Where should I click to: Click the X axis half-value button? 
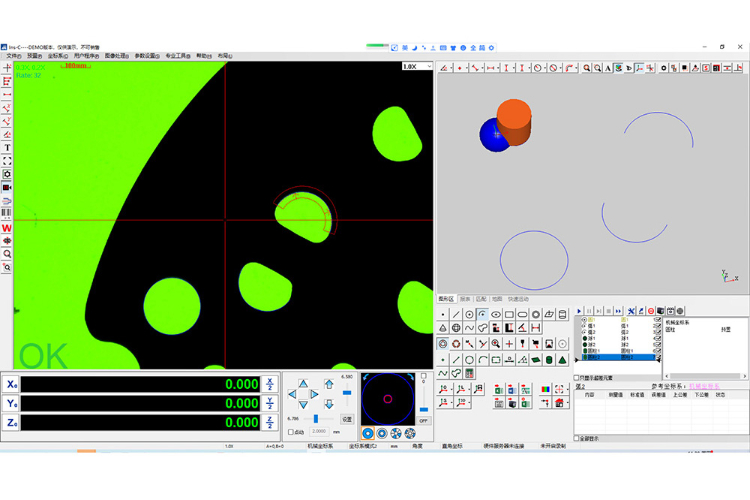point(269,384)
